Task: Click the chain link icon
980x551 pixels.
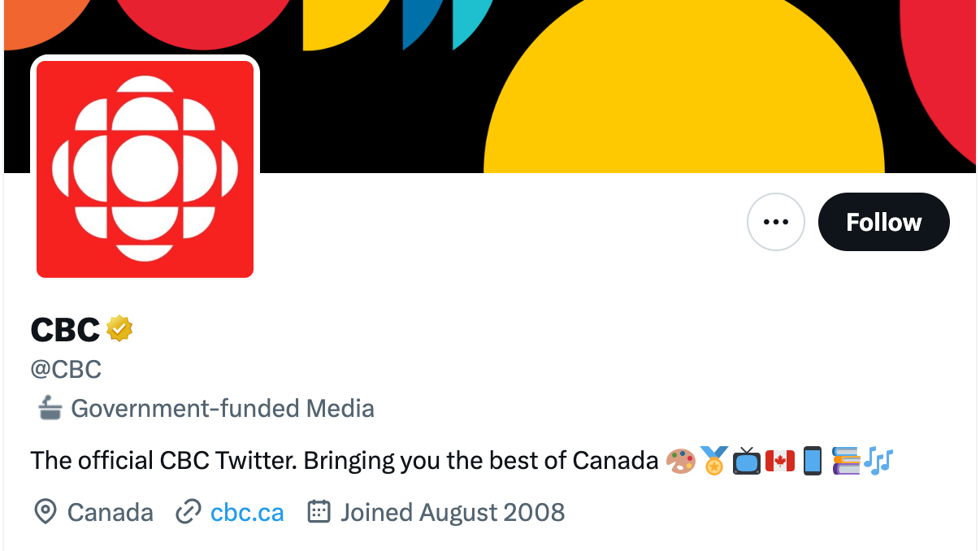Action: (189, 513)
